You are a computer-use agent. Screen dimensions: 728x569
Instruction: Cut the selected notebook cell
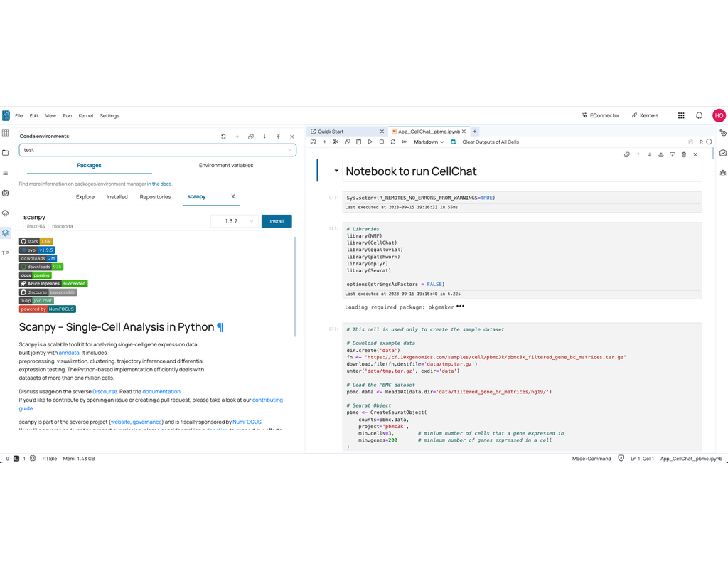(x=336, y=142)
